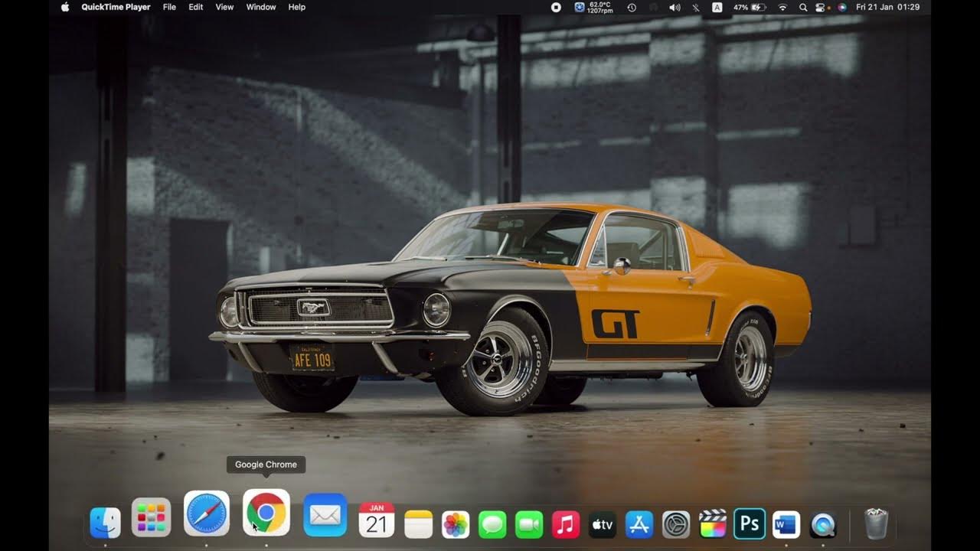
Task: Show battery status at 47%
Action: point(750,7)
